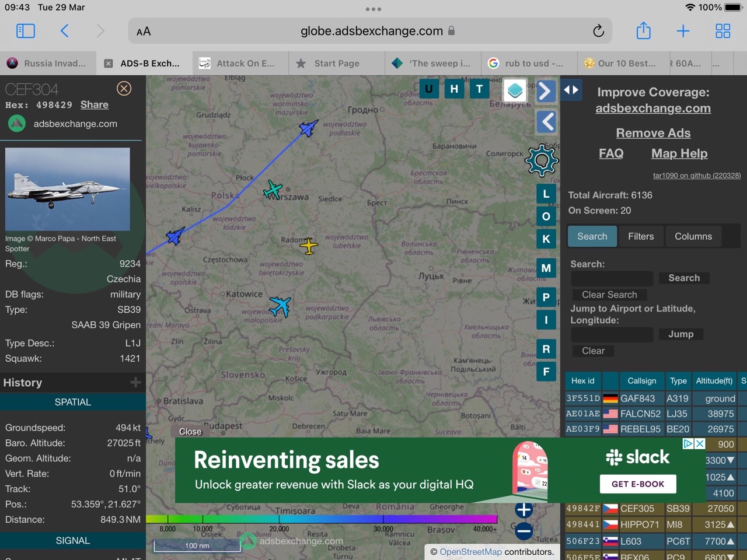This screenshot has height=560, width=747.
Task: Switch to the Search tab
Action: pos(592,236)
